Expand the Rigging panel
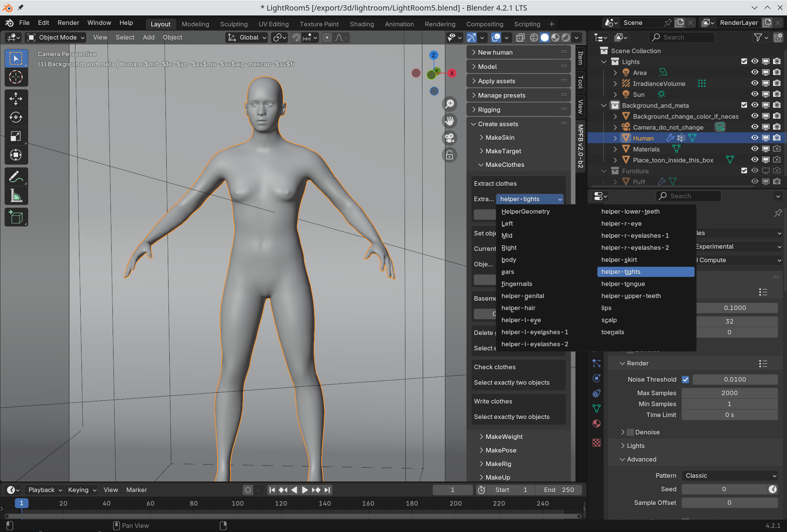The width and height of the screenshot is (787, 532). click(x=519, y=110)
